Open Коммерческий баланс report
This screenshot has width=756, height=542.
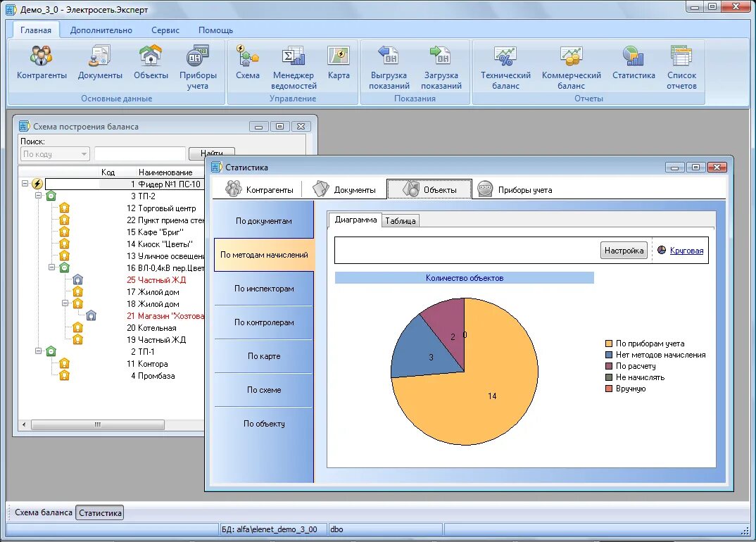571,68
